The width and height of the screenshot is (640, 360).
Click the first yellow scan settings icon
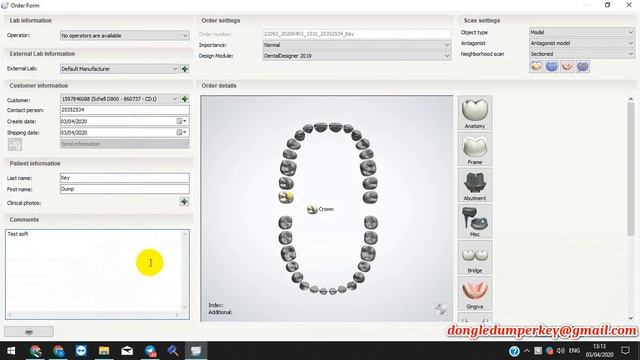536,66
